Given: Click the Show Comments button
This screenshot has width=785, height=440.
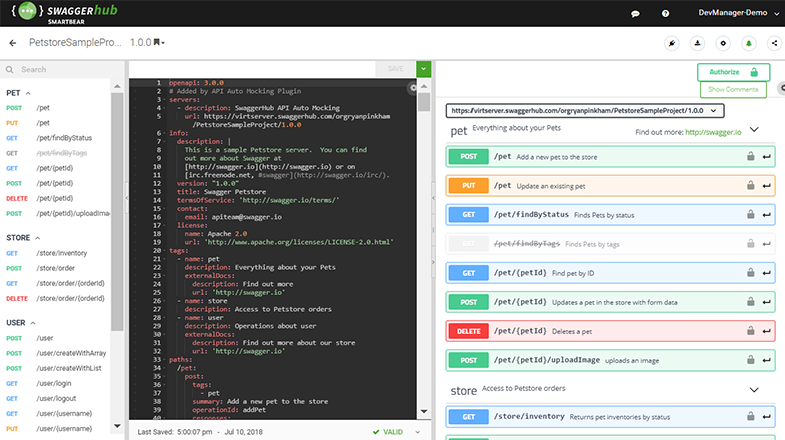Looking at the screenshot, I should click(x=733, y=90).
